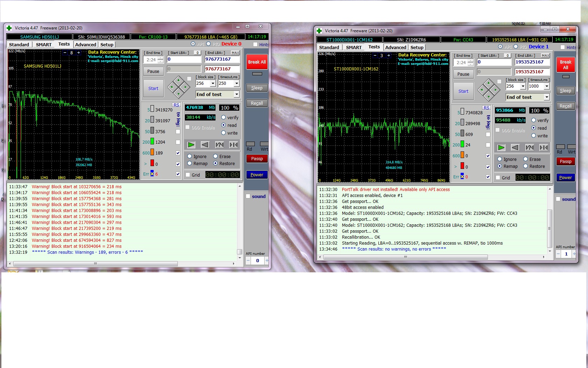This screenshot has width=588, height=368.
Task: Click the blue Err X icon in Seagate window
Action: click(x=462, y=177)
